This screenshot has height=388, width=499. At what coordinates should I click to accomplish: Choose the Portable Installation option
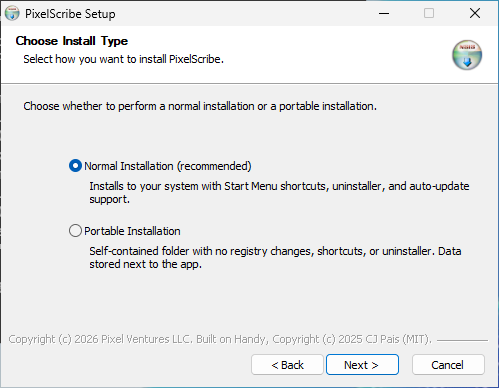tap(75, 231)
